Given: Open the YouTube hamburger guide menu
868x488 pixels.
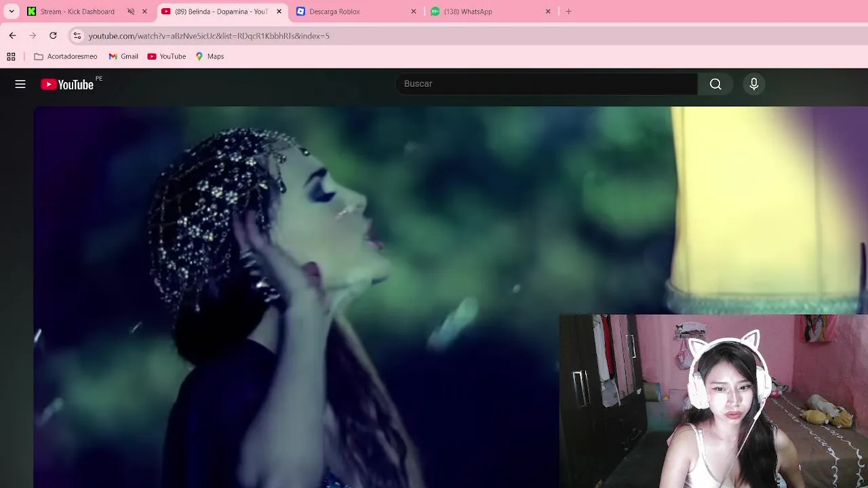Looking at the screenshot, I should [x=20, y=84].
